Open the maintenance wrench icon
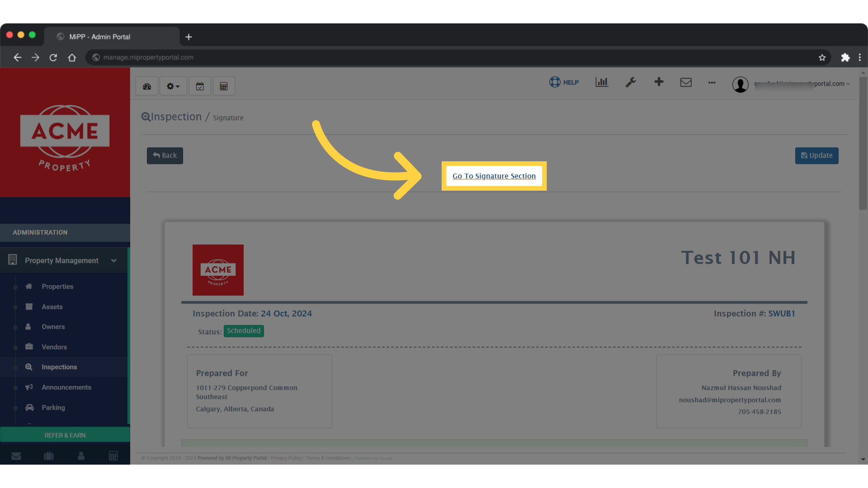 point(630,82)
